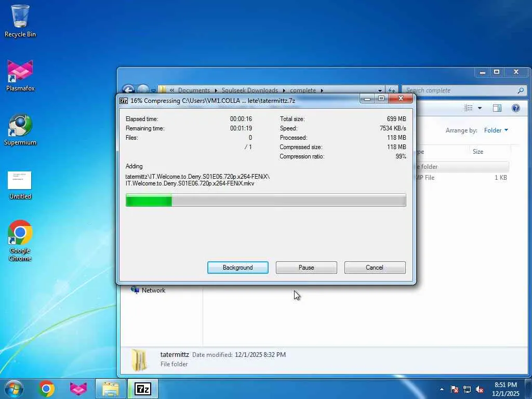Screen dimensions: 532x399
Task: Click the change view icon
Action: pos(469,108)
